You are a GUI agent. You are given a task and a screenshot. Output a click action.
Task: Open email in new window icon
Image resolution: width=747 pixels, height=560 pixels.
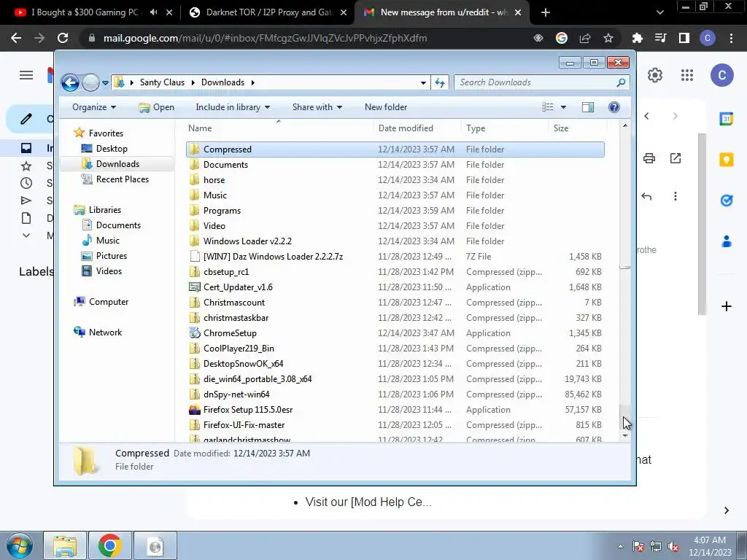tap(676, 158)
